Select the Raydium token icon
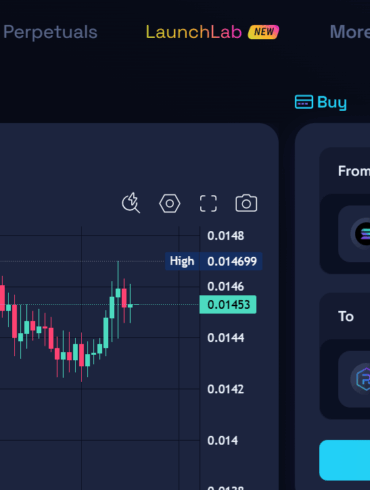The width and height of the screenshot is (370, 490). click(362, 379)
